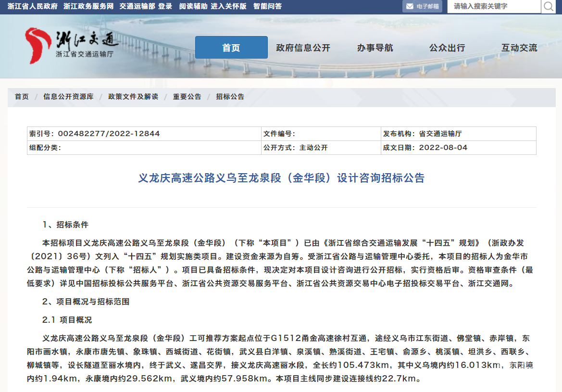Open the 互动交流 menu
Viewport: 562px width, 392px height.
pyautogui.click(x=519, y=48)
